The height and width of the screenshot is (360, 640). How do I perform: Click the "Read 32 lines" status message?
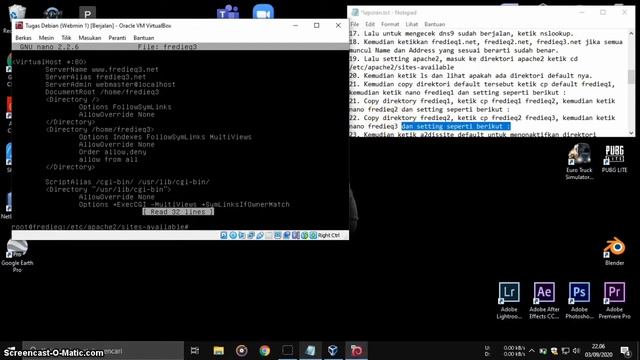(x=178, y=211)
